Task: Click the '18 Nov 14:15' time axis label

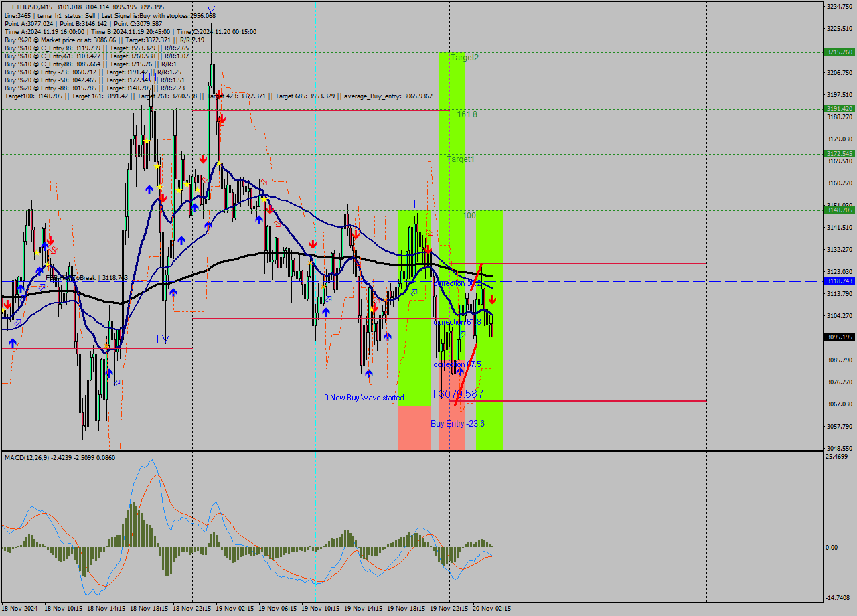Action: pyautogui.click(x=106, y=609)
